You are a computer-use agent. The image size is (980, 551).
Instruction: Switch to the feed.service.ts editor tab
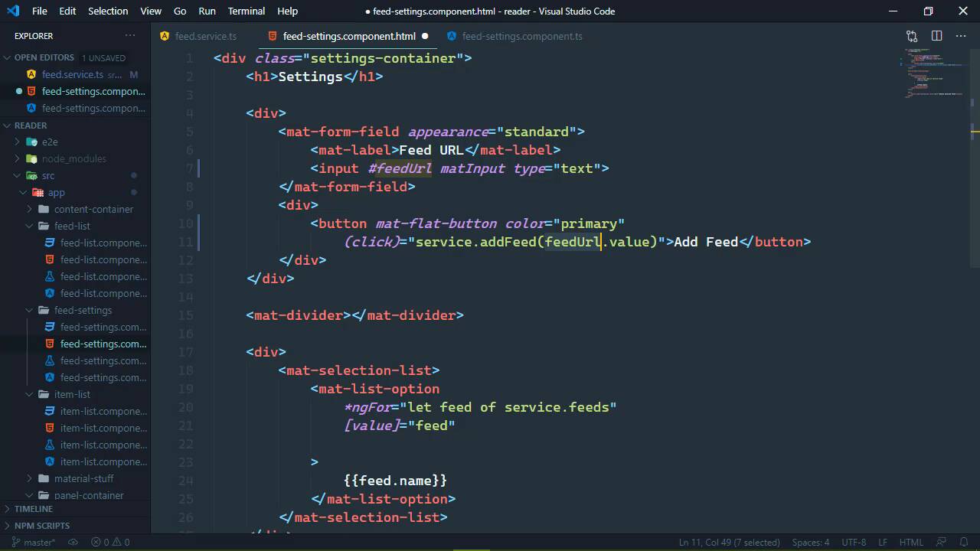tap(204, 36)
